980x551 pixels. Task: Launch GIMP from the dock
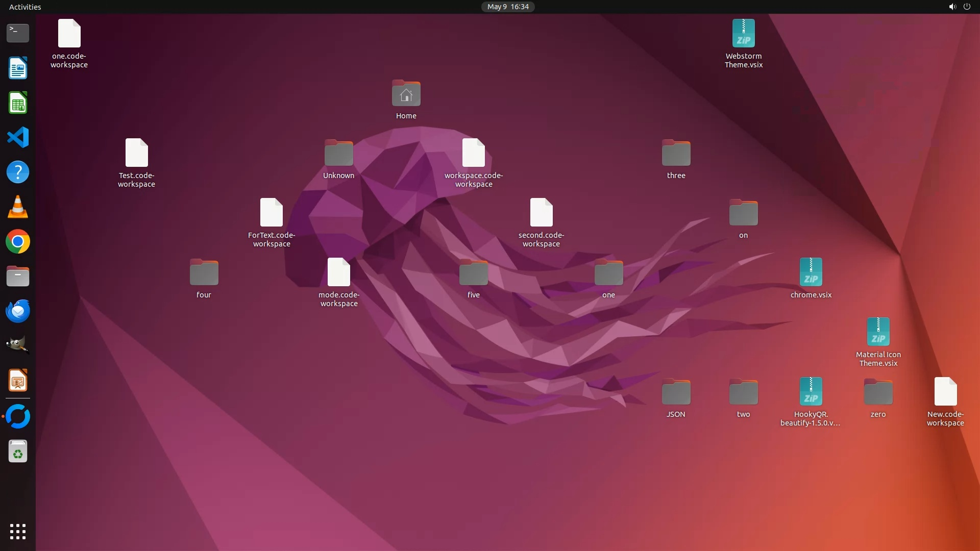pyautogui.click(x=18, y=345)
